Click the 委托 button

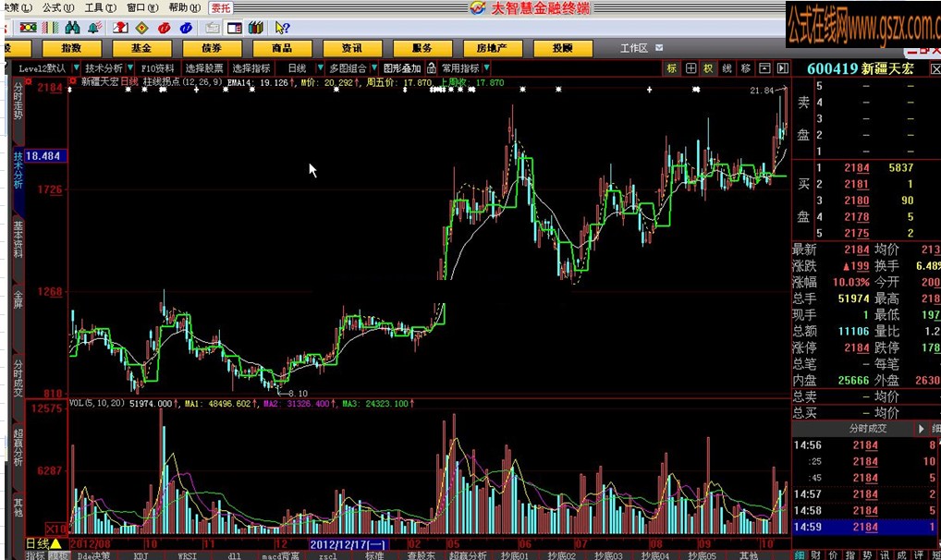220,7
